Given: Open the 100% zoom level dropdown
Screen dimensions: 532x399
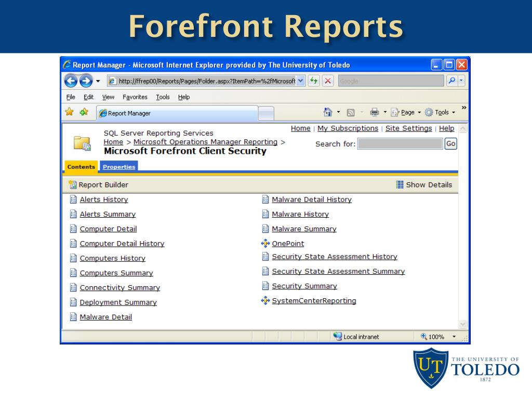Looking at the screenshot, I should (x=454, y=337).
